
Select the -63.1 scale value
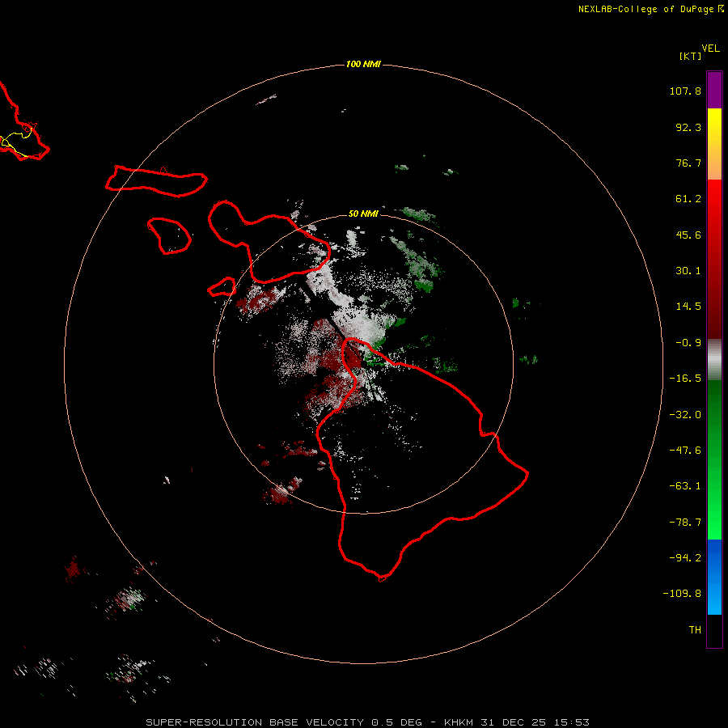tap(685, 486)
